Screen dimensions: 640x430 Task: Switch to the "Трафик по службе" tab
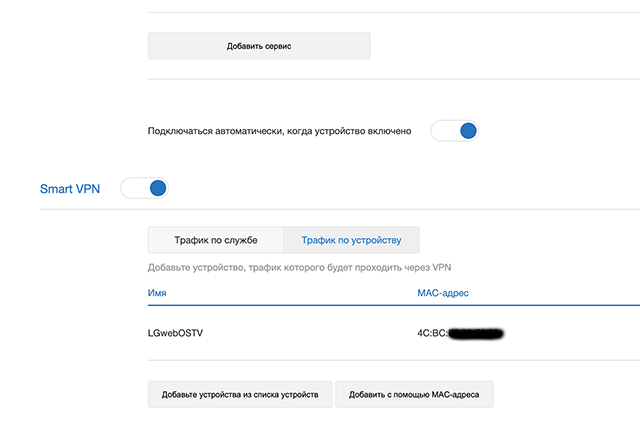pyautogui.click(x=216, y=240)
